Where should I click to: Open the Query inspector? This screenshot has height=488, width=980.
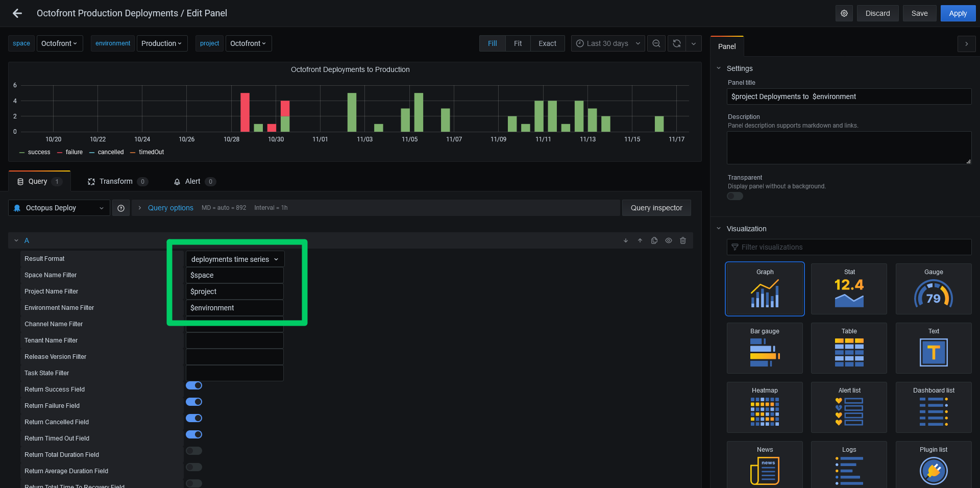pos(656,208)
